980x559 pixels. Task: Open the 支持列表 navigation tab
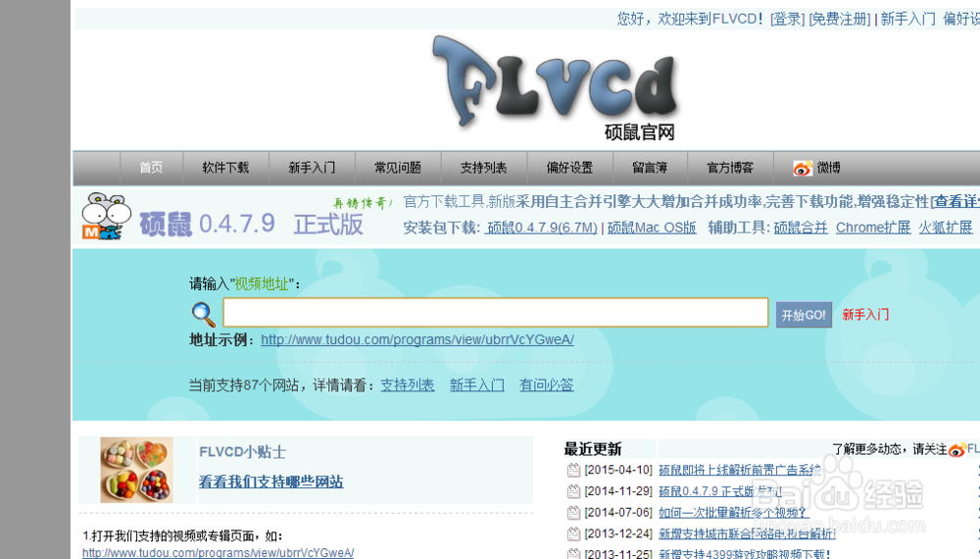[x=484, y=168]
